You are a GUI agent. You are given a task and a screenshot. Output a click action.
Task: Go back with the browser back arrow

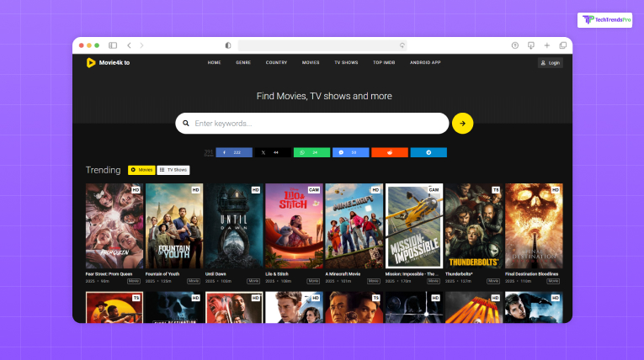(129, 45)
